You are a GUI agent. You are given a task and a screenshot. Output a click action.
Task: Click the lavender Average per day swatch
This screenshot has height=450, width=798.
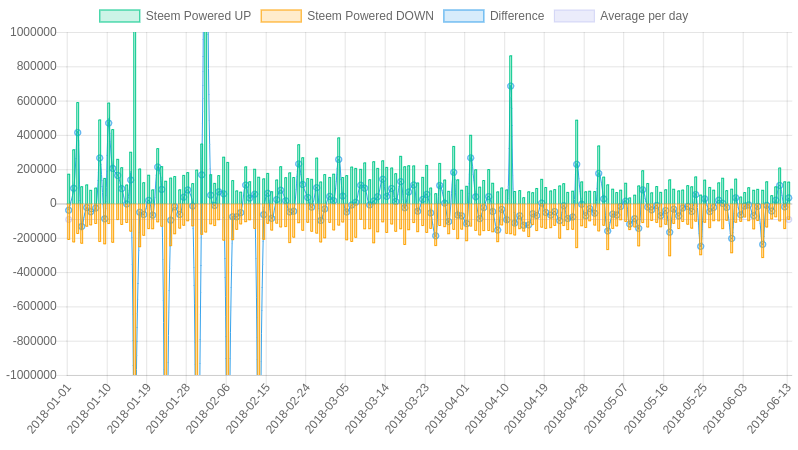tap(574, 16)
